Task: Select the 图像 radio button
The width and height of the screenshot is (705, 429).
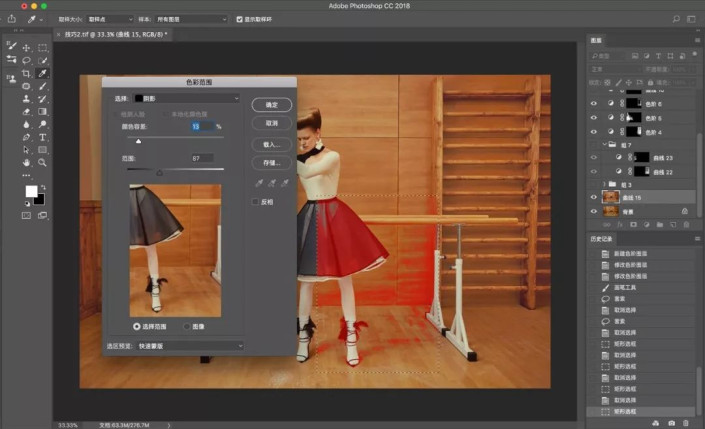Action: (x=185, y=326)
